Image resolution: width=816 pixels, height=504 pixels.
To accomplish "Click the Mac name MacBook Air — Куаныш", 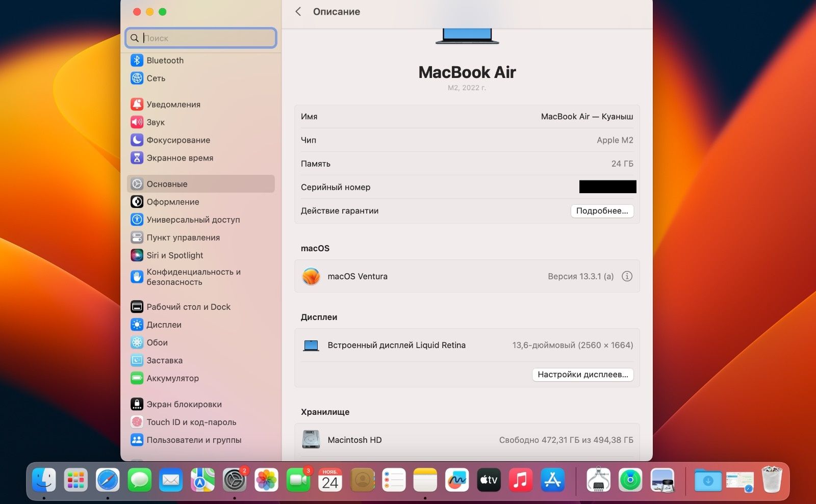I will [586, 116].
